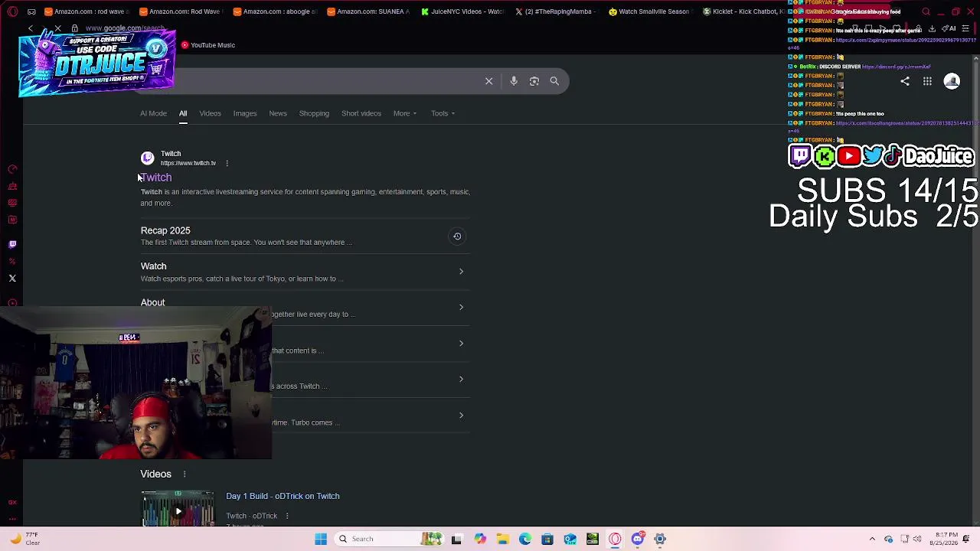Stop loading with the address bar X
Image resolution: width=980 pixels, height=551 pixels.
pyautogui.click(x=57, y=28)
